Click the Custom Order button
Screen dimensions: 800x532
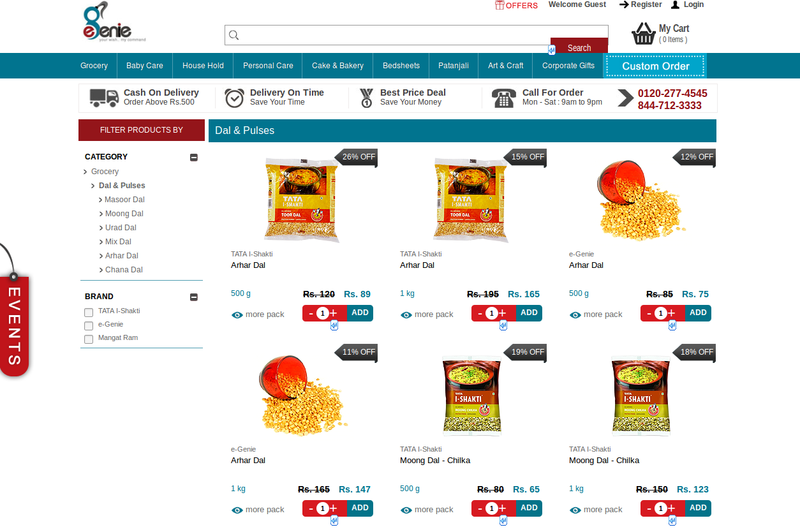coord(655,66)
